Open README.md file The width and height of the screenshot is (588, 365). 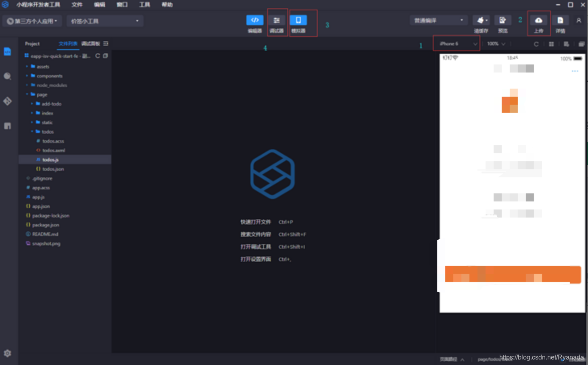click(x=45, y=234)
